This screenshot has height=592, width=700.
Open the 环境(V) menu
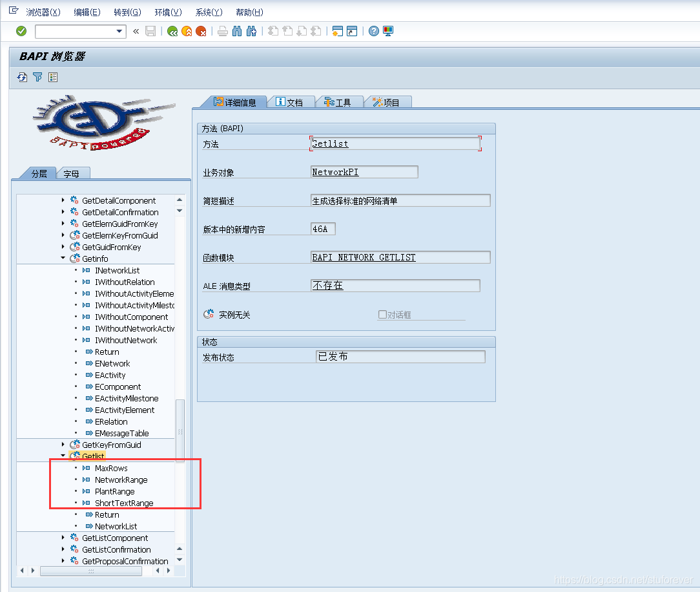[168, 12]
